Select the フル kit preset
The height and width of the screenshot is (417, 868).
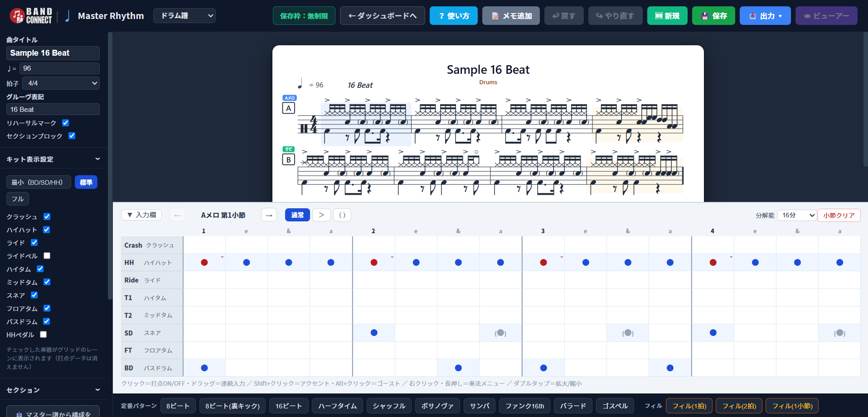(x=18, y=199)
